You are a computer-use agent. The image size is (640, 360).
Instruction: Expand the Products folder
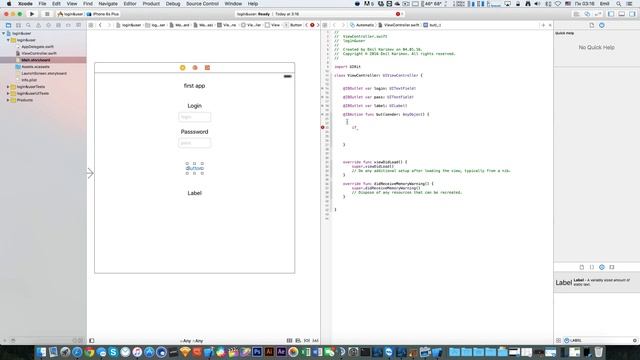pyautogui.click(x=8, y=100)
